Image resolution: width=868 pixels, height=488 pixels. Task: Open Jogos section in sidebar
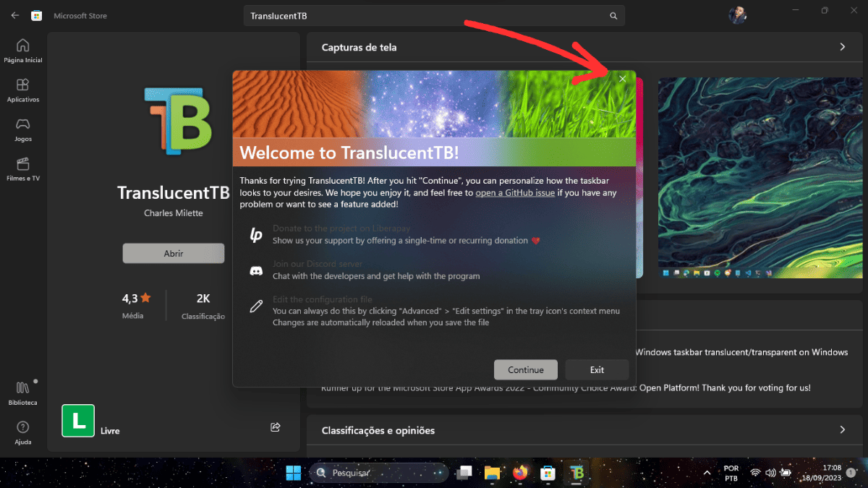(23, 129)
